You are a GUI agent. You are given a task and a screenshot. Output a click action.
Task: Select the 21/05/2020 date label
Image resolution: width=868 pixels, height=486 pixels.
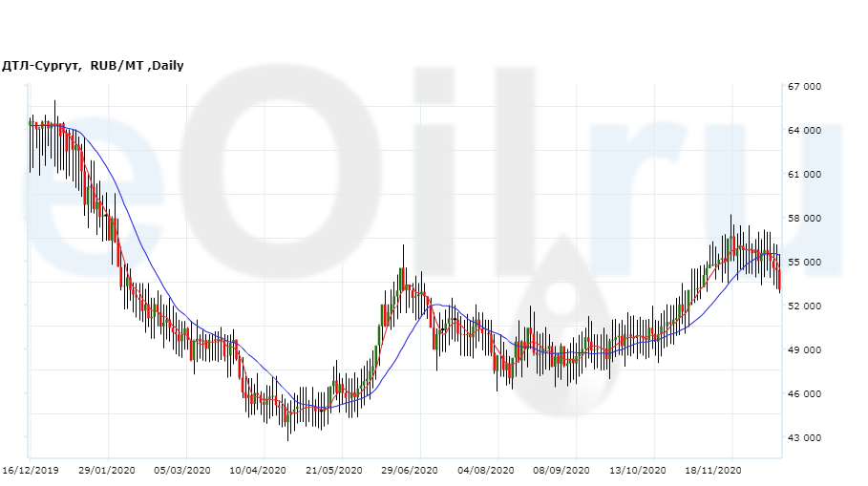pos(334,470)
